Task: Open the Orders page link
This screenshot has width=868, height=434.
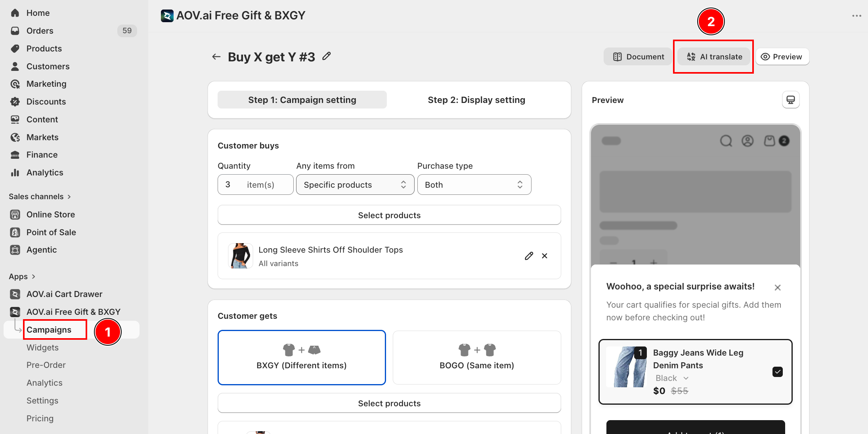Action: (40, 30)
